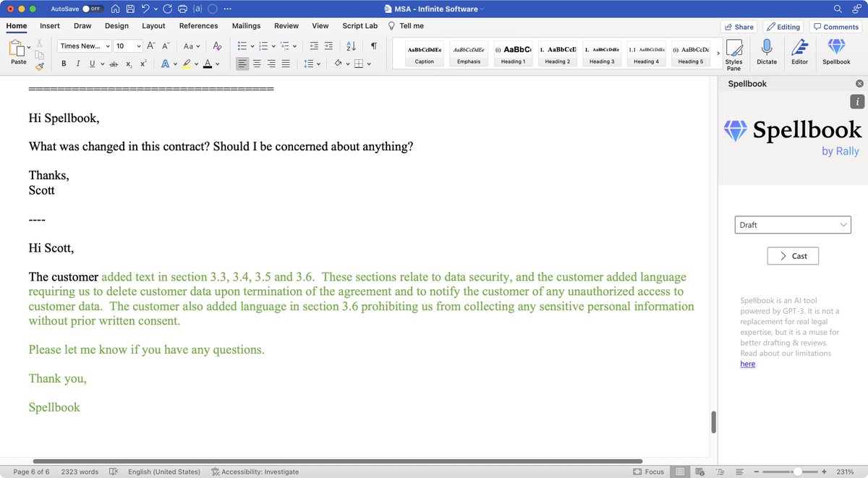
Task: Click the Comments button
Action: (x=835, y=27)
